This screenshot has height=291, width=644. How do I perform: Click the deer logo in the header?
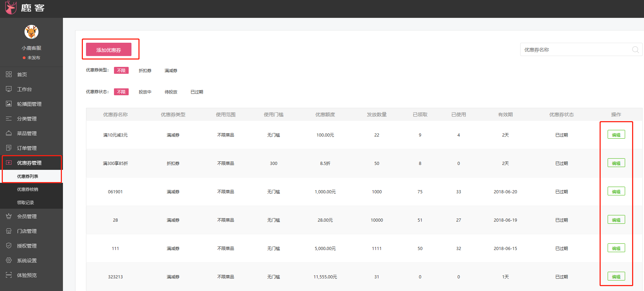[11, 7]
